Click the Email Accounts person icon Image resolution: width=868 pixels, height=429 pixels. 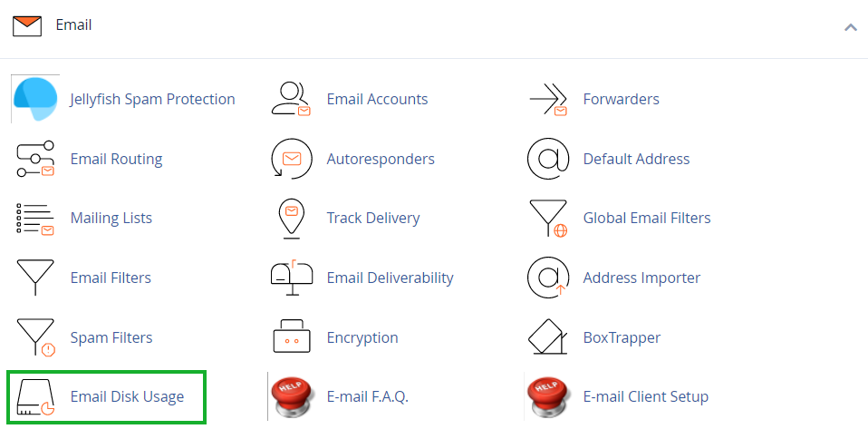pos(291,99)
